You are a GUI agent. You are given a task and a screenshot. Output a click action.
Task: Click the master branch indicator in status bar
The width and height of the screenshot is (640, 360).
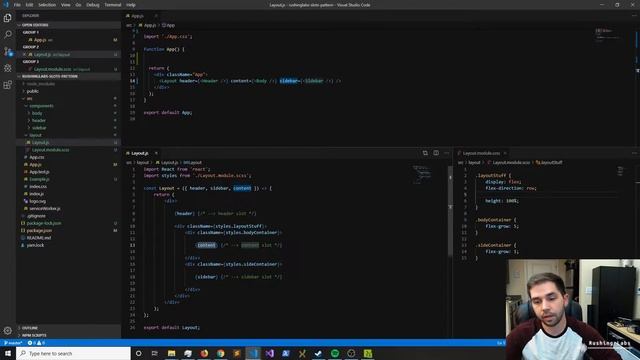coord(13,343)
